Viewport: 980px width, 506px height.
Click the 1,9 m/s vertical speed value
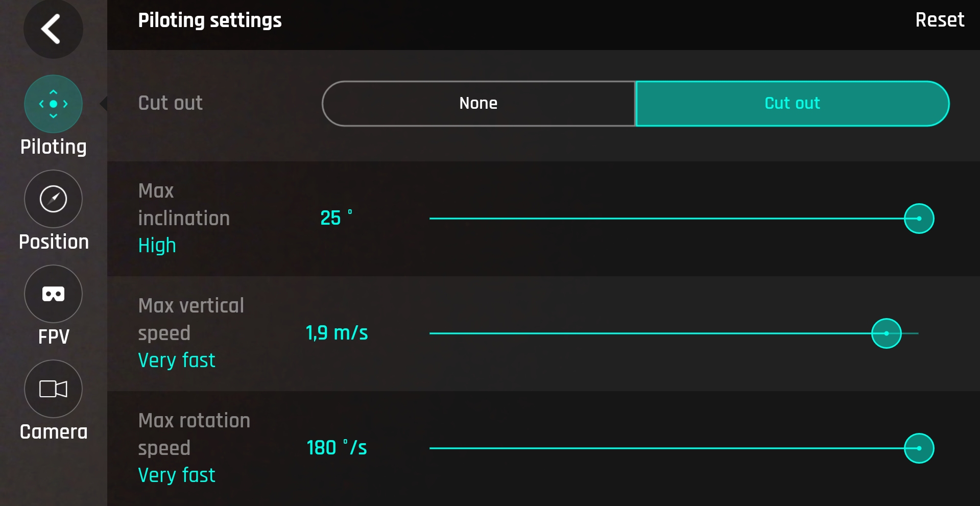337,333
